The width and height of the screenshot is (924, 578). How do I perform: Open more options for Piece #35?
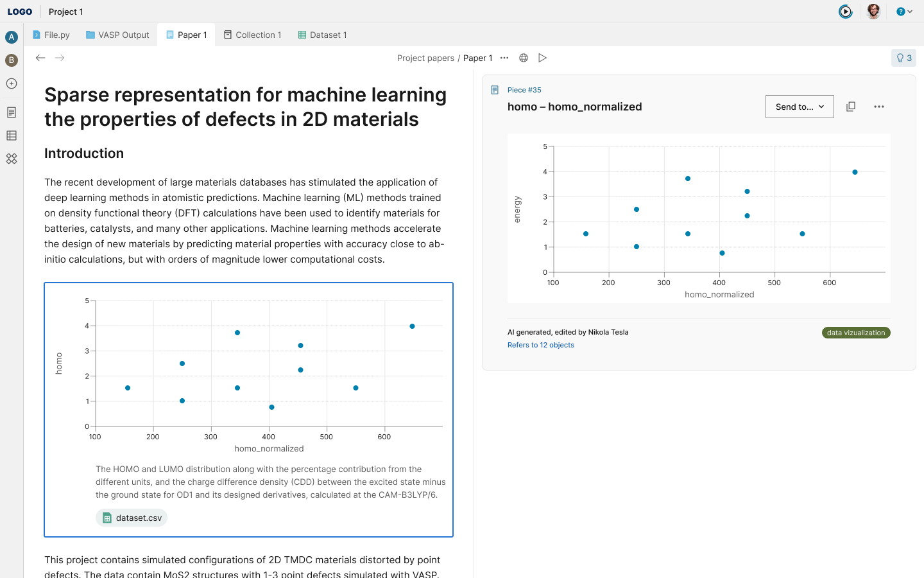pos(879,107)
